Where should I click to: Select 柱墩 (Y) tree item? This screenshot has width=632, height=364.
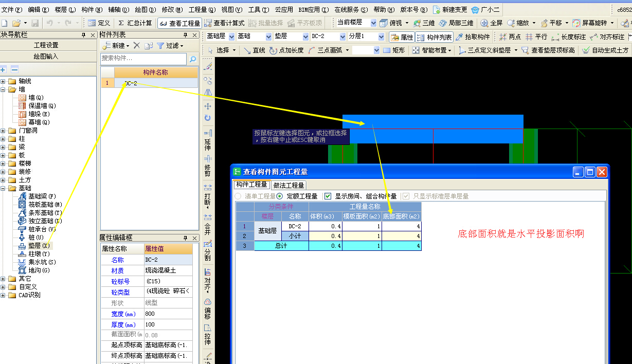tap(34, 254)
